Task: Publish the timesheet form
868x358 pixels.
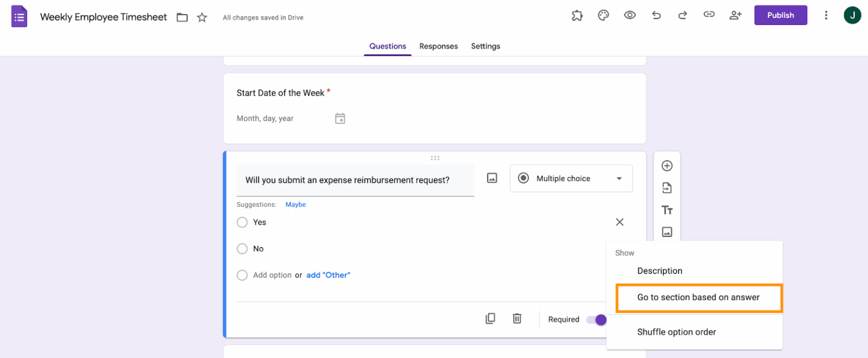Action: [x=780, y=15]
